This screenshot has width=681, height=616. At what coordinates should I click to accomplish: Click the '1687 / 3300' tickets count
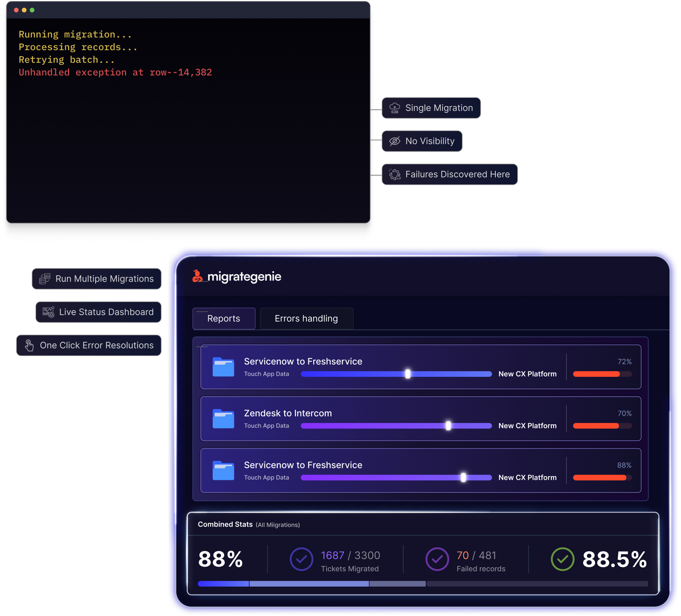pyautogui.click(x=350, y=555)
